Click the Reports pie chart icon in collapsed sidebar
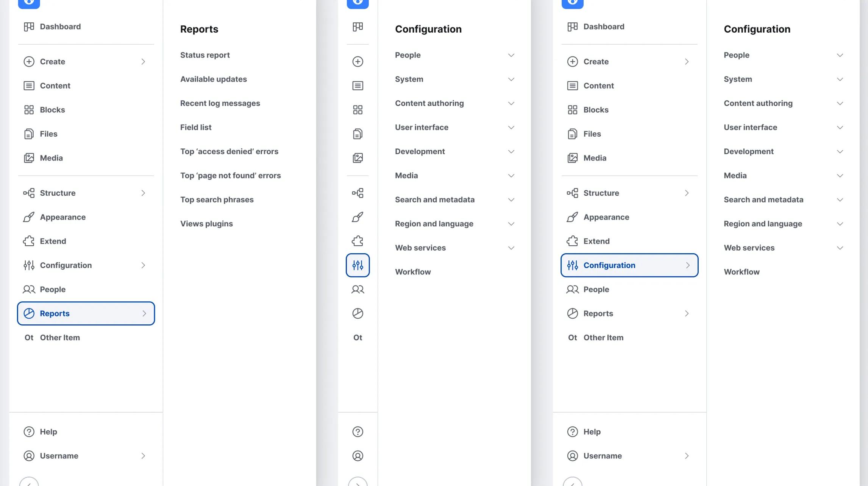 pos(358,313)
